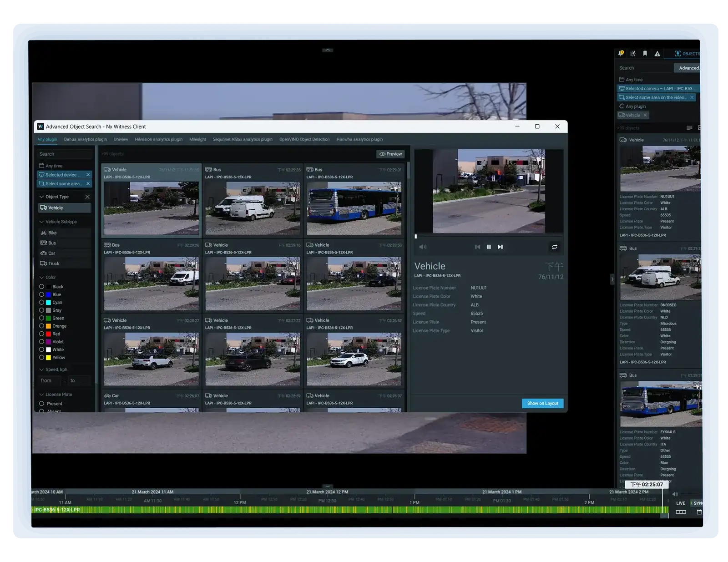Image resolution: width=728 pixels, height=562 pixels.
Task: Click the Advanced button in right panel
Action: coord(687,68)
